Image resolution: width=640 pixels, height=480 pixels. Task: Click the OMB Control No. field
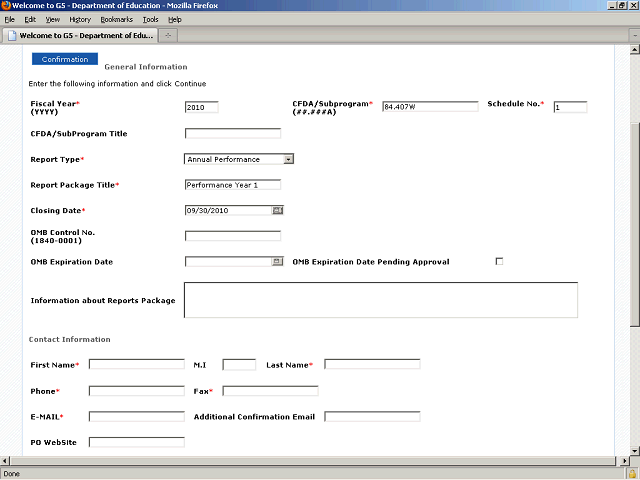[x=233, y=236]
